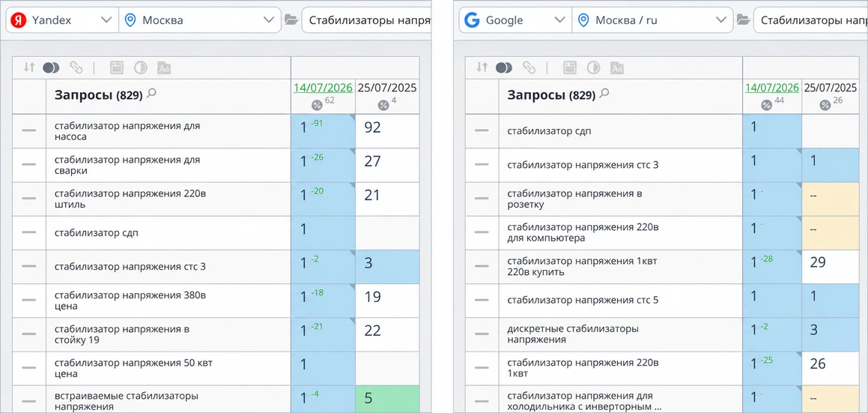Screen dimensions: 868x413
Task: Click the folder icon in Google panel
Action: [x=744, y=20]
